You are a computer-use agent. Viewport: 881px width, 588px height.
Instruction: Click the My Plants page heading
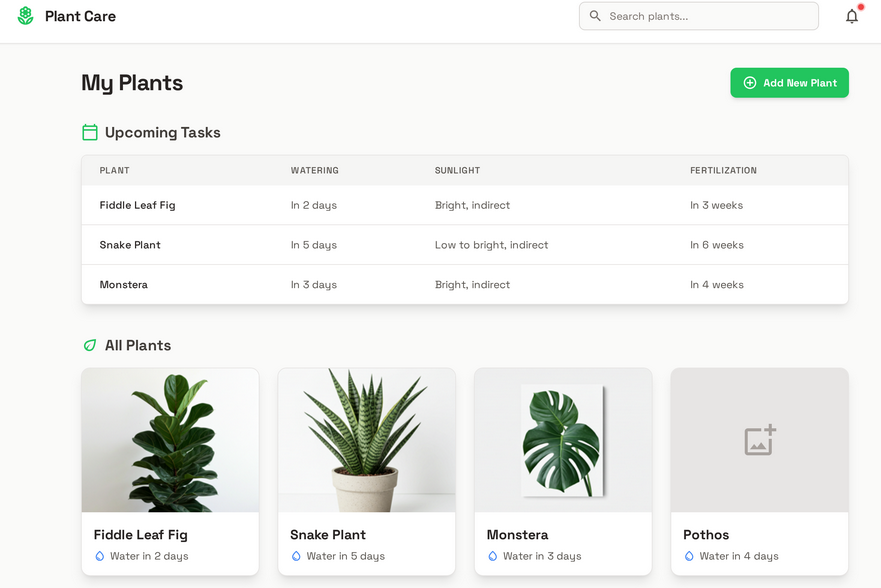point(132,83)
